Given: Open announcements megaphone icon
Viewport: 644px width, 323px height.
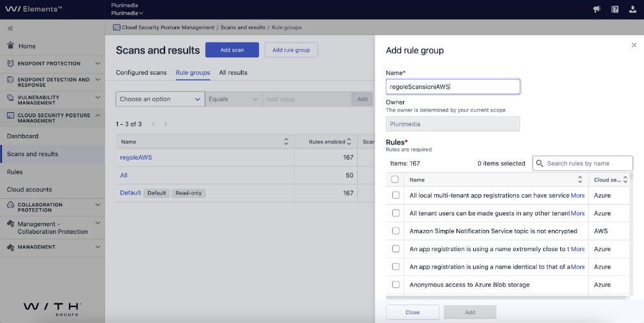Looking at the screenshot, I should tap(597, 9).
